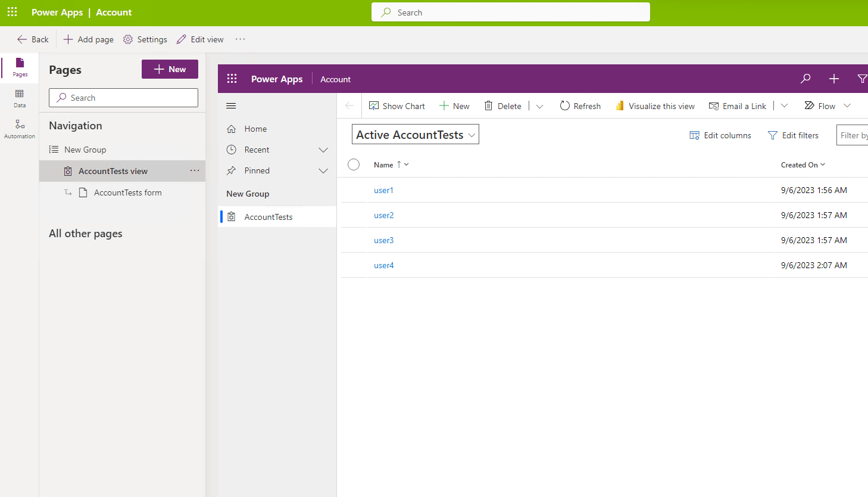
Task: Expand the Flow dropdown chevron
Action: 847,106
